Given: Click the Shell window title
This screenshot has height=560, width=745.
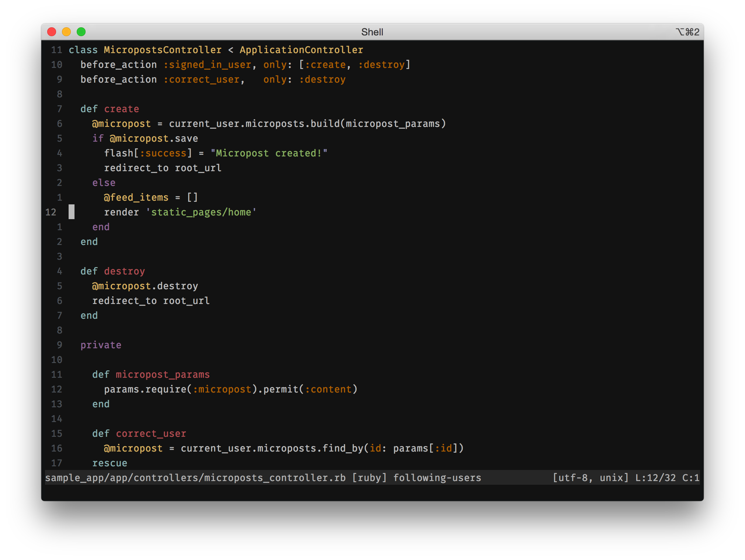Looking at the screenshot, I should click(372, 32).
